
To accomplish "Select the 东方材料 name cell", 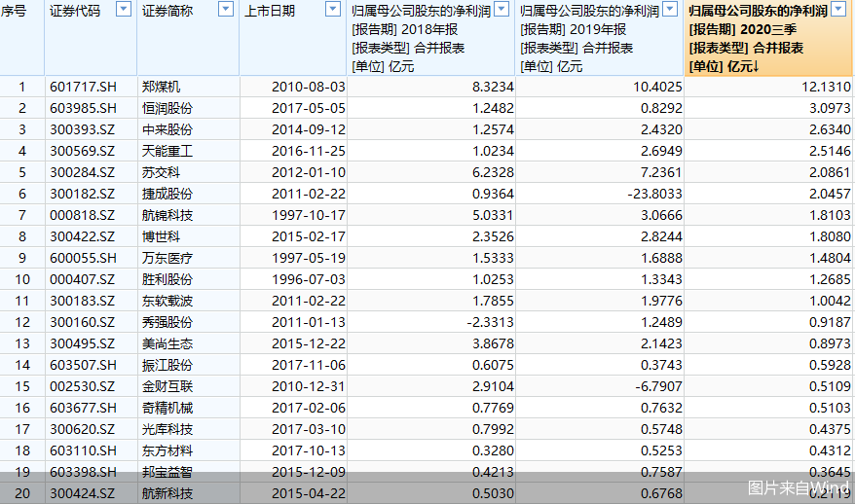I will (x=167, y=450).
